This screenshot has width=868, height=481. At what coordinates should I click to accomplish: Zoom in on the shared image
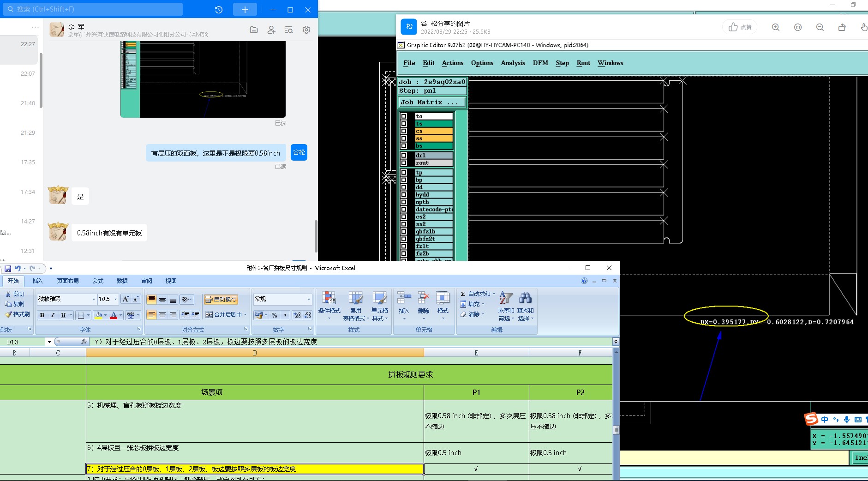click(776, 27)
